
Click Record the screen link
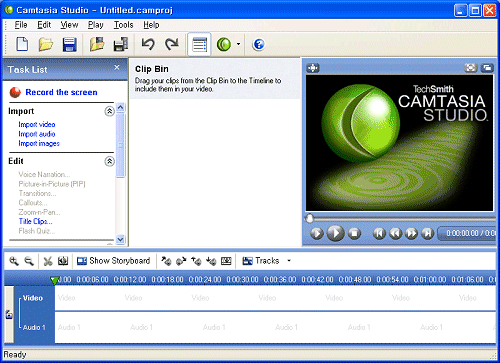61,92
